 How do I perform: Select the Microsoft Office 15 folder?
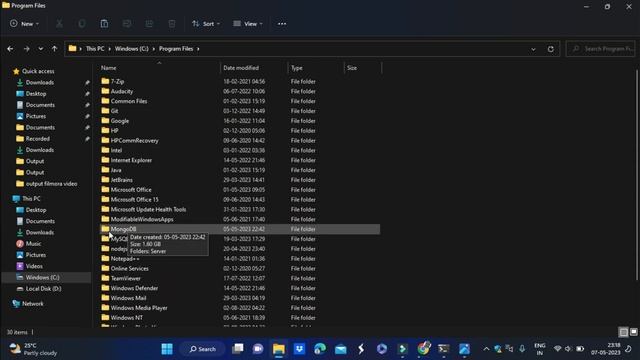[x=134, y=200]
